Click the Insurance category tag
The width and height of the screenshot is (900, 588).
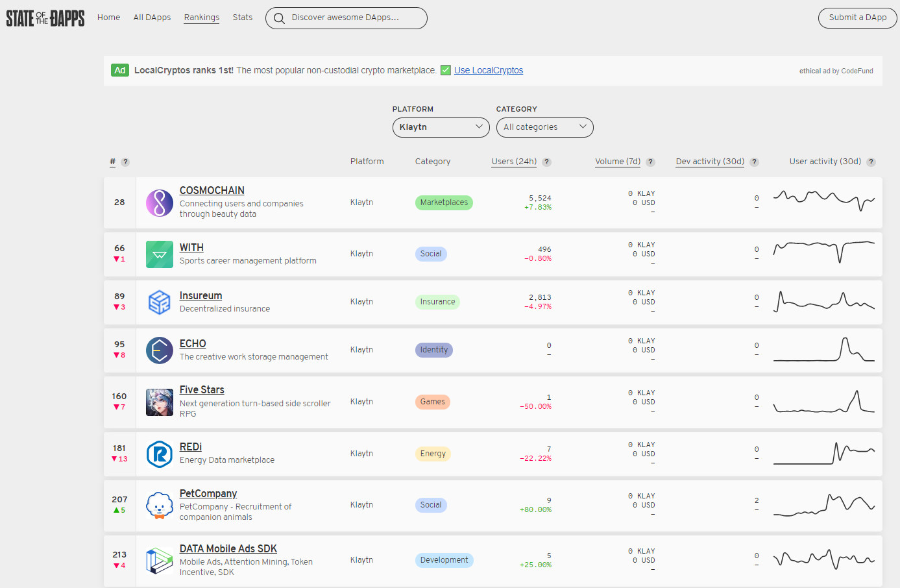pos(437,302)
